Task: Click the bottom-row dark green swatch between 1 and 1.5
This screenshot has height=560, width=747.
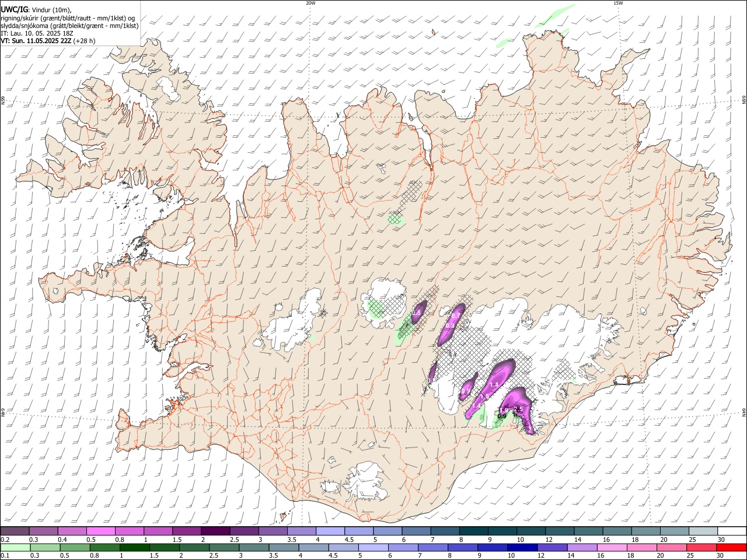Action: pos(134,547)
